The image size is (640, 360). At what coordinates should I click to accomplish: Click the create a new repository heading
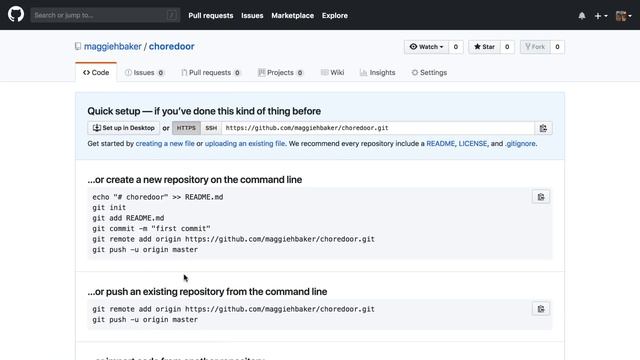click(195, 180)
